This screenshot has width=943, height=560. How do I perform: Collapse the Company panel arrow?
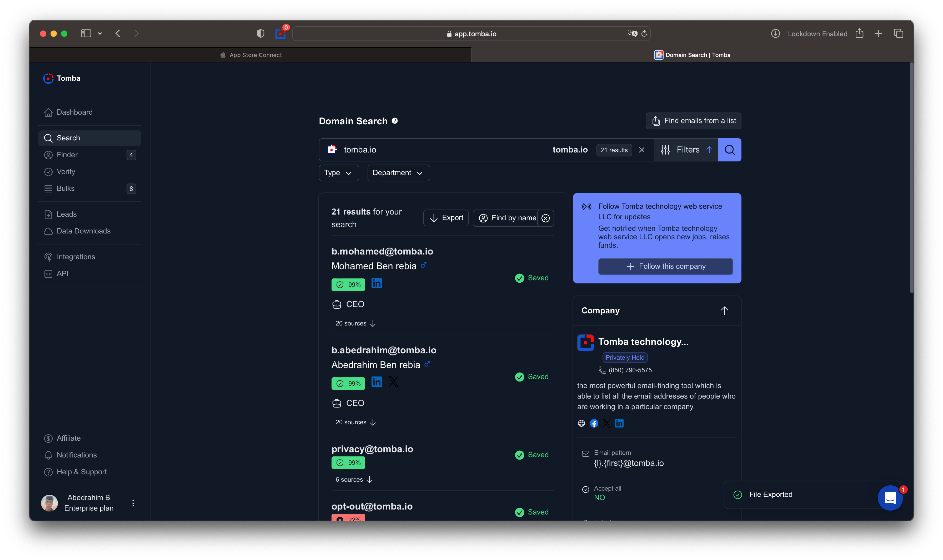pyautogui.click(x=724, y=310)
